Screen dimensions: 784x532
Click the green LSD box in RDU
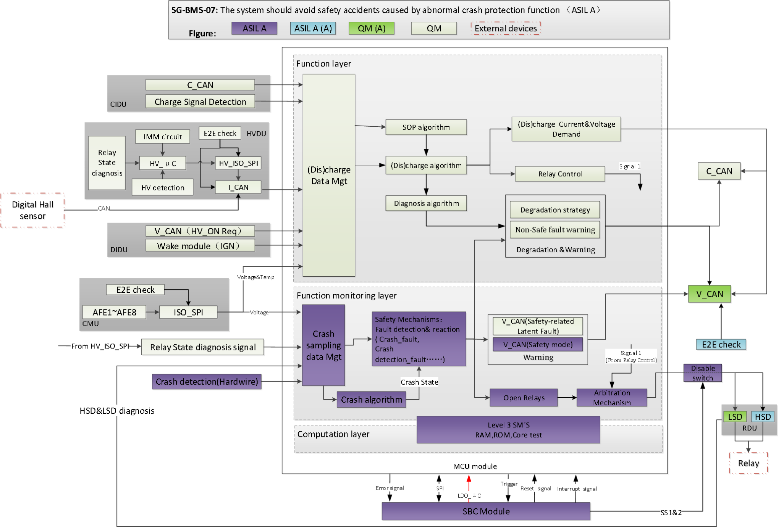click(x=734, y=417)
